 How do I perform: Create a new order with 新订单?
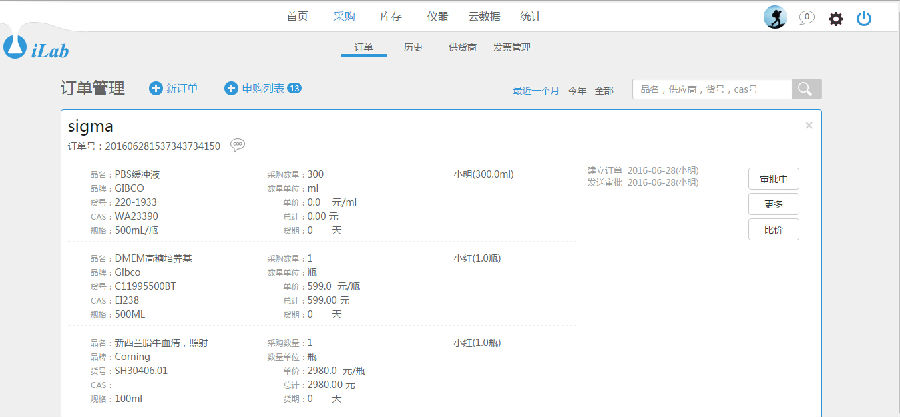click(174, 88)
